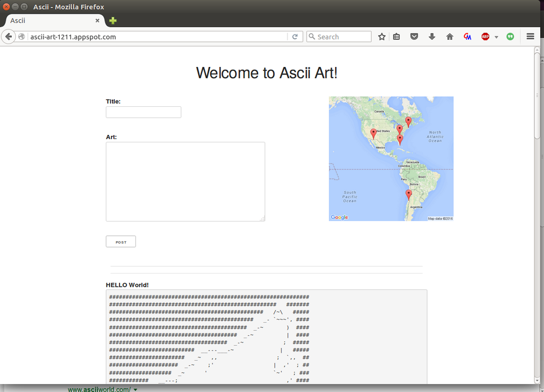Viewport: 544px width, 392px height.
Task: Click the Google link on the map
Action: pyautogui.click(x=339, y=217)
